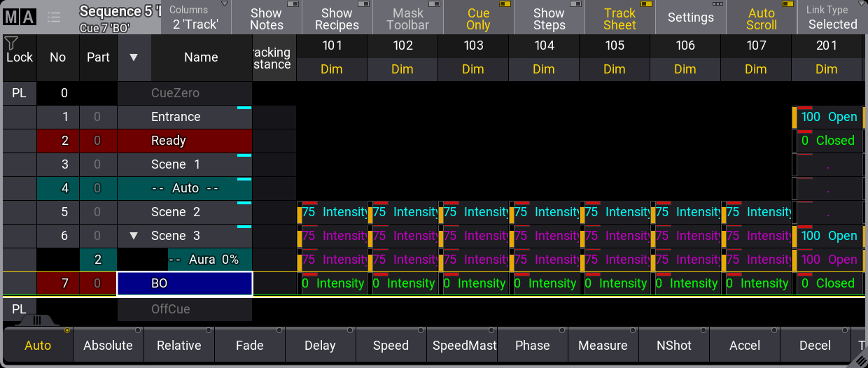The width and height of the screenshot is (868, 368).
Task: Open the window list menu icon
Action: click(x=54, y=17)
